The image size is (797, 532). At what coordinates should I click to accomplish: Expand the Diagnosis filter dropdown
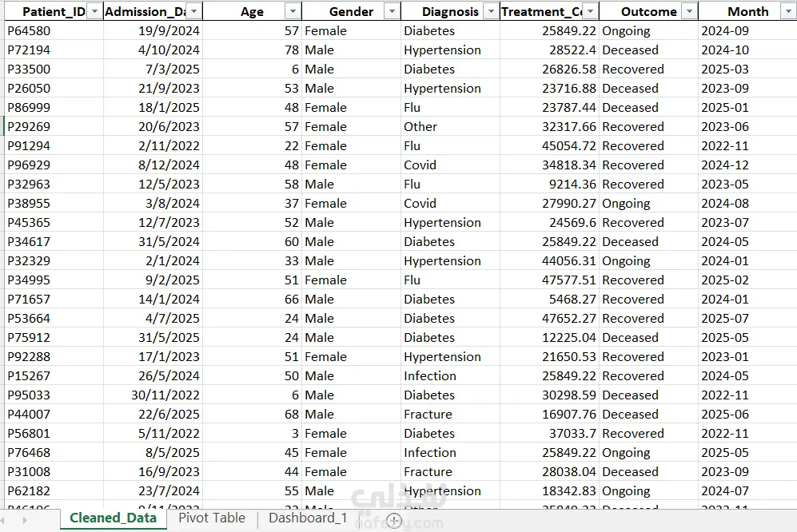(491, 11)
